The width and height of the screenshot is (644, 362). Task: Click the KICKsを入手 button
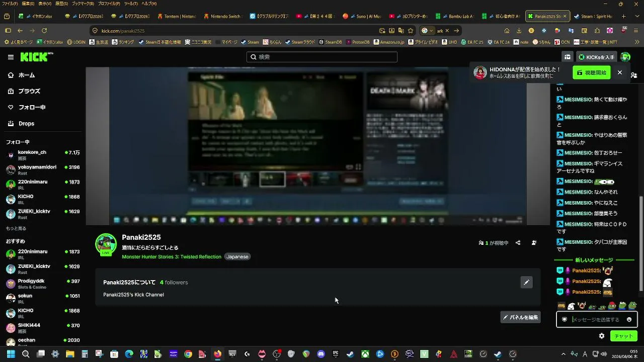(597, 57)
